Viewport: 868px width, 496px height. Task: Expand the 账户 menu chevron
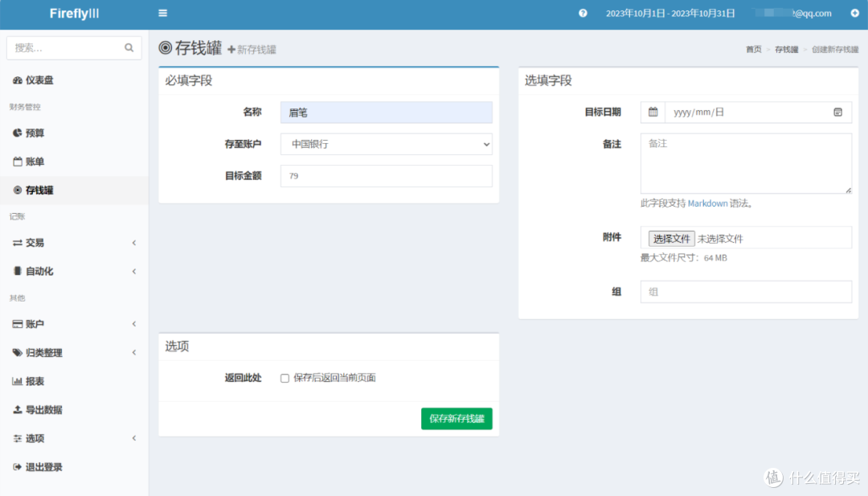[134, 324]
